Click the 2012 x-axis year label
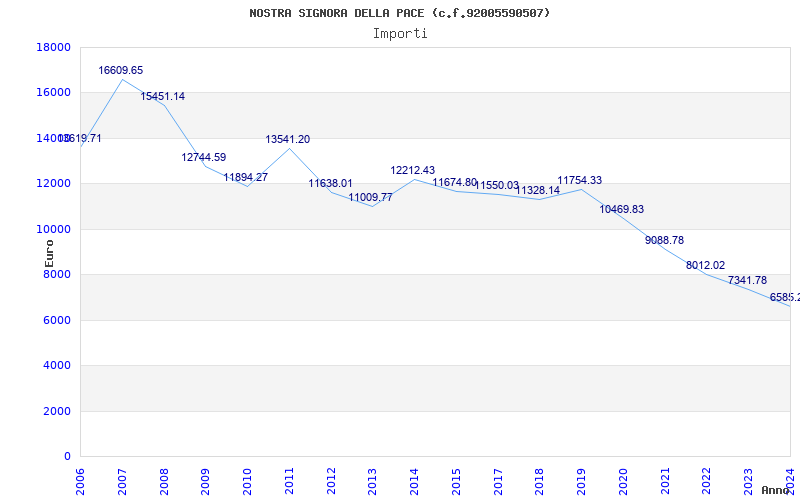This screenshot has height=500, width=800. pos(331,481)
